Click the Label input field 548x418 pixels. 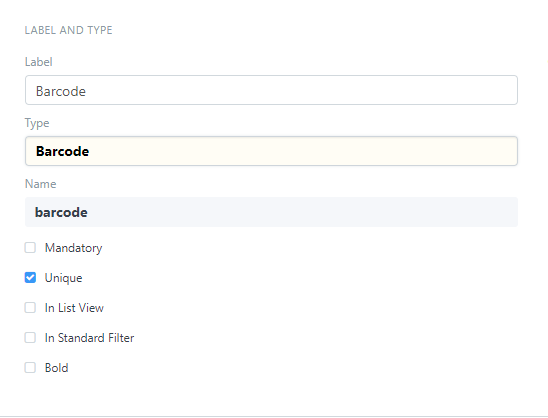pyautogui.click(x=271, y=90)
